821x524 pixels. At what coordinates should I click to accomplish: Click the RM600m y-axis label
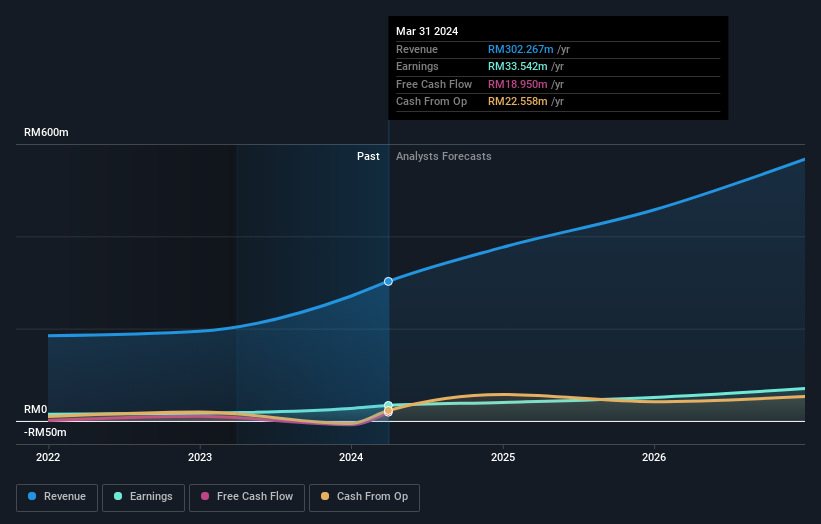(x=46, y=132)
